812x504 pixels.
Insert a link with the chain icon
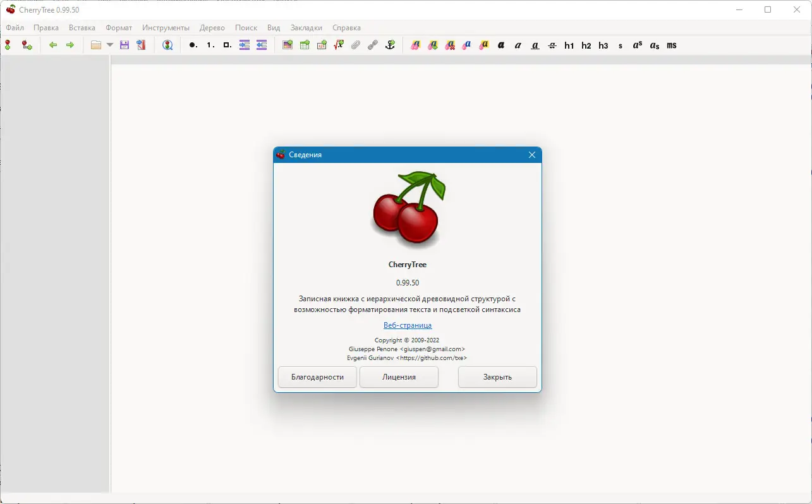pyautogui.click(x=373, y=45)
